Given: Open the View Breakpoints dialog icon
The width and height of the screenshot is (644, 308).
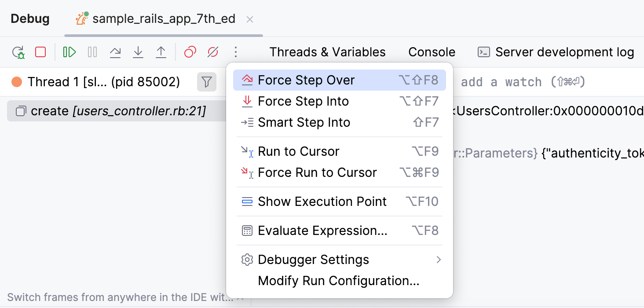Looking at the screenshot, I should [x=190, y=52].
